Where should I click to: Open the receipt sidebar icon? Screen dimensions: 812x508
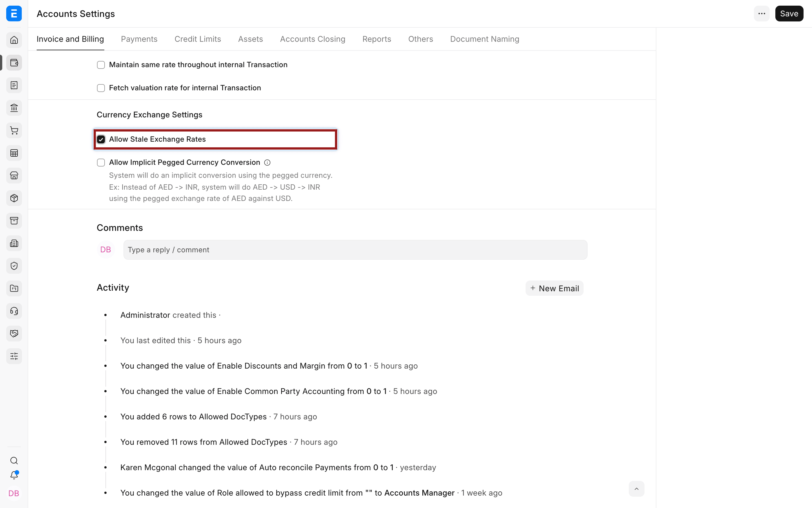pos(14,85)
